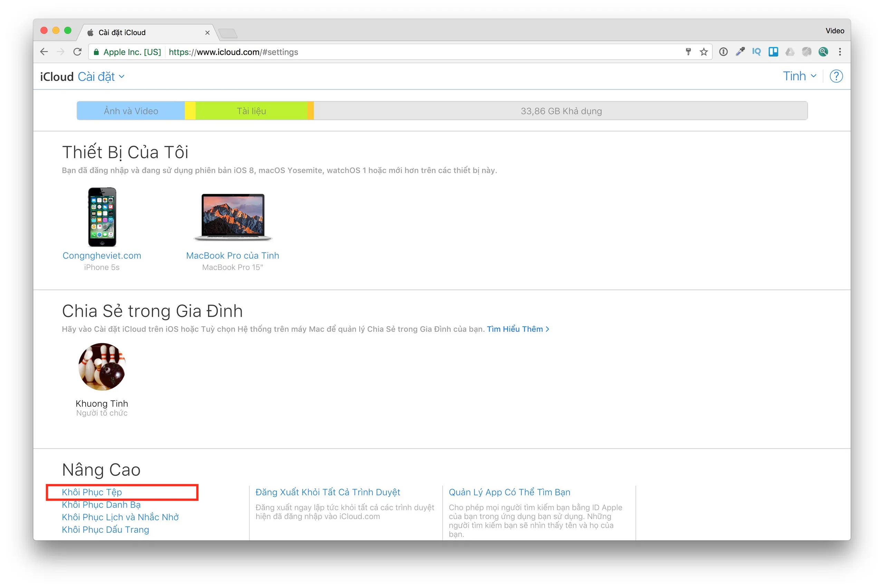Click the Video profile label in title bar
884x588 pixels.
[835, 31]
